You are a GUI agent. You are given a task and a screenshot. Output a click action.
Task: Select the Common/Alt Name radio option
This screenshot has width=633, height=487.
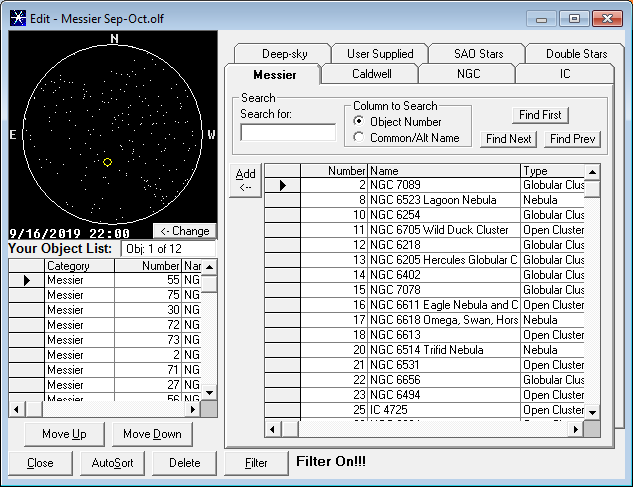coord(360,138)
